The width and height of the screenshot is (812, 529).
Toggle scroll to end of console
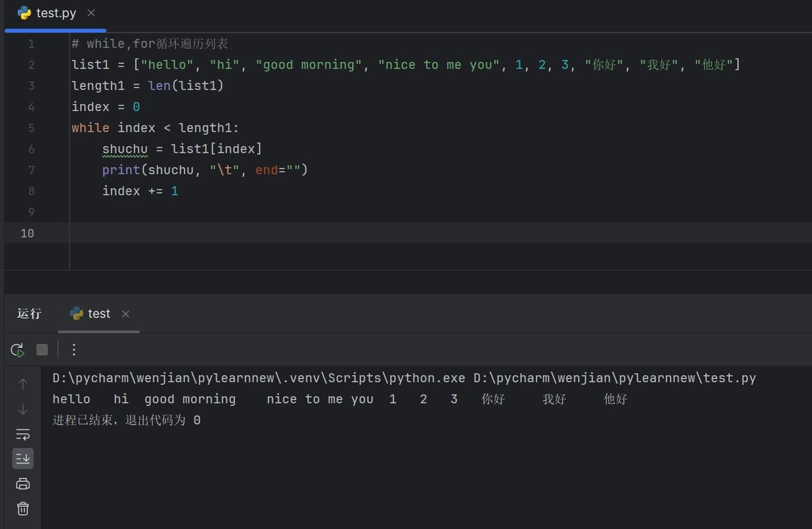pyautogui.click(x=22, y=458)
